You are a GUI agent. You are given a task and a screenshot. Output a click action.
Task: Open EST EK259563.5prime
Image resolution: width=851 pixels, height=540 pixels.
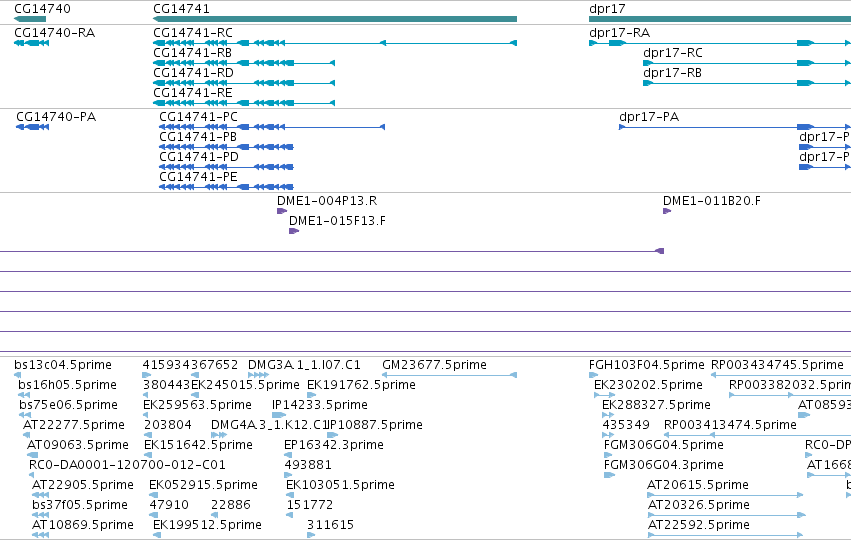coord(197,405)
